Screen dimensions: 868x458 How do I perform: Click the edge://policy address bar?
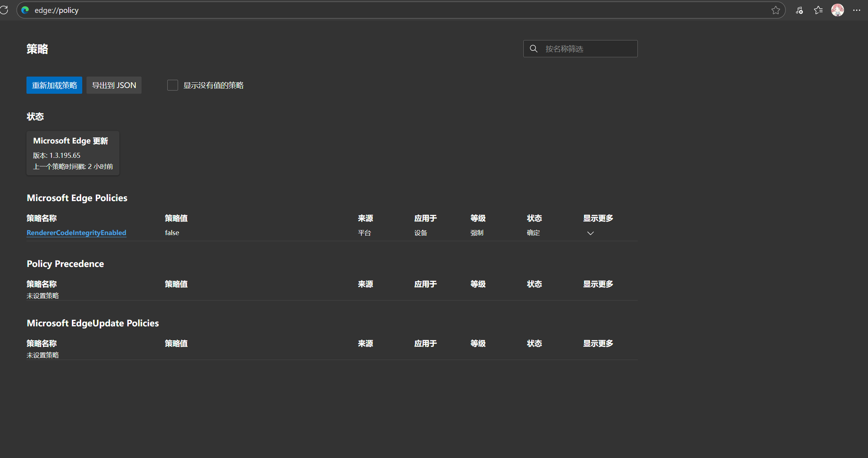point(401,10)
